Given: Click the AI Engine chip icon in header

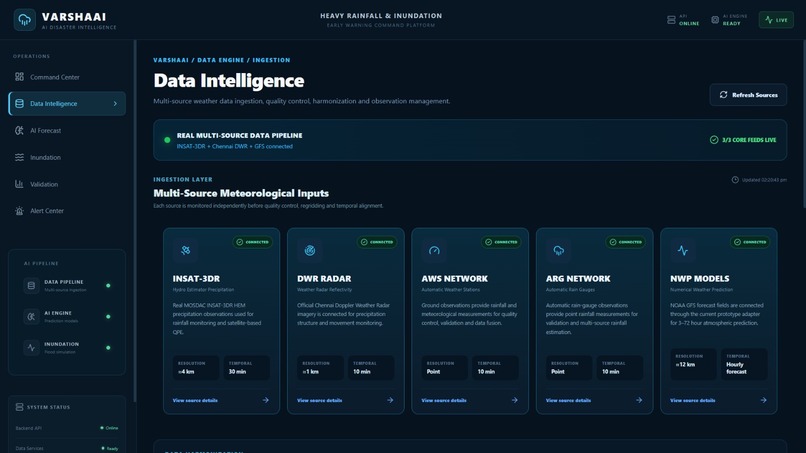Looking at the screenshot, I should click(x=715, y=20).
